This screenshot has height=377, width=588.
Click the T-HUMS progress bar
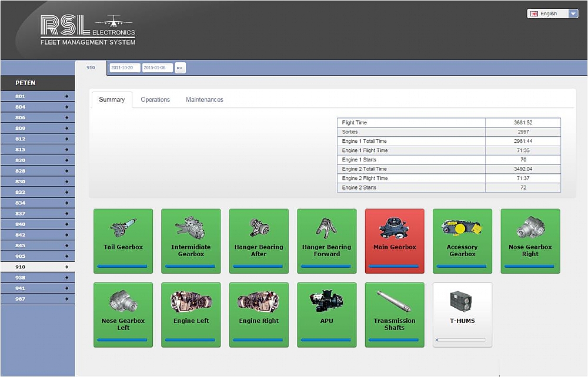coord(461,340)
